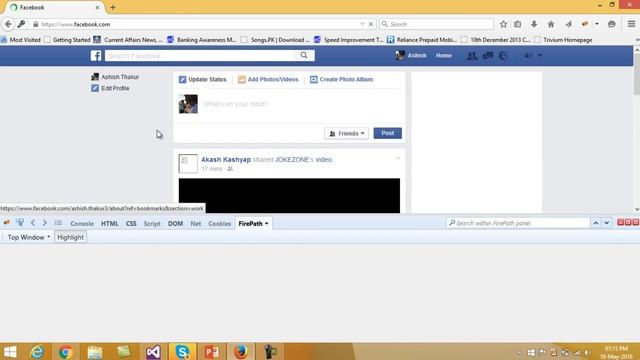Open a new browser tab plus button
Image resolution: width=640 pixels, height=360 pixels.
(113, 7)
